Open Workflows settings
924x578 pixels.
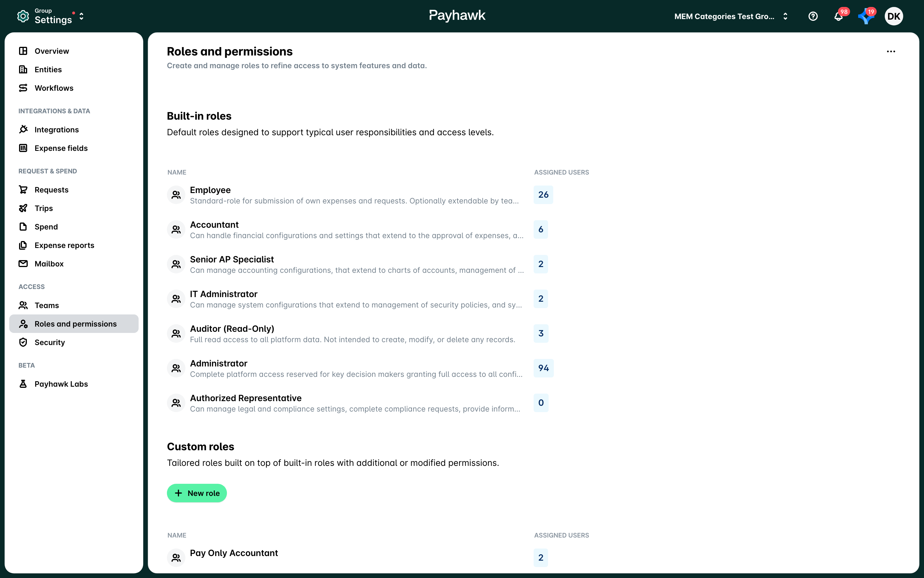[54, 88]
